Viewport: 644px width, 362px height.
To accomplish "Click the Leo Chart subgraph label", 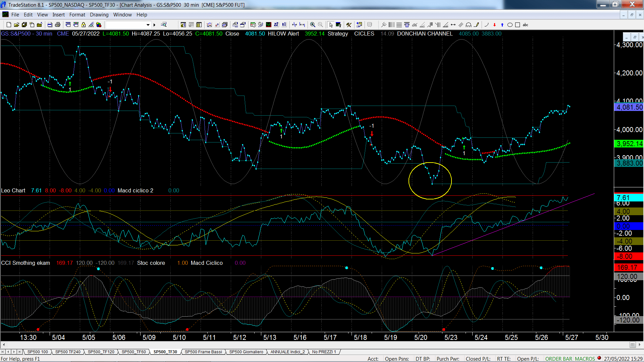I will coord(13,190).
